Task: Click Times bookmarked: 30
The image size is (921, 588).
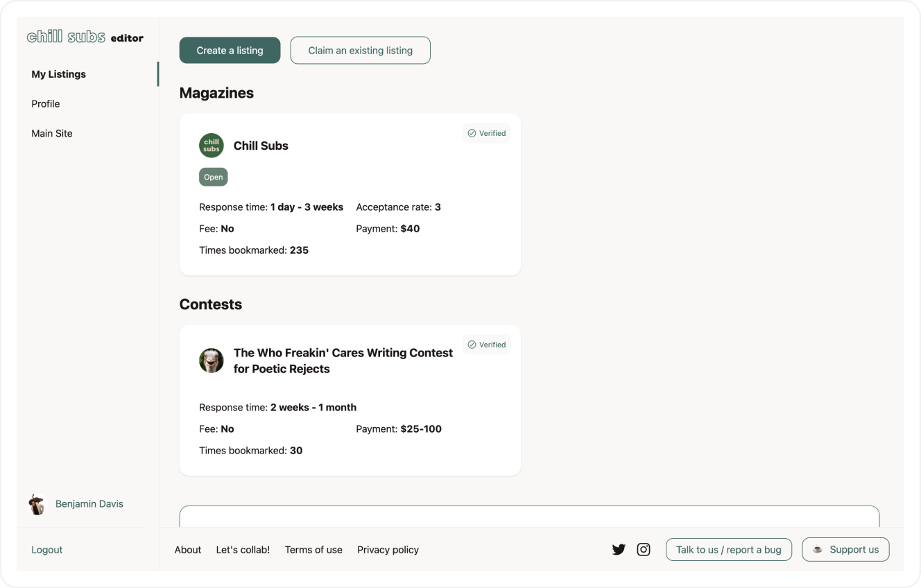Action: click(251, 451)
